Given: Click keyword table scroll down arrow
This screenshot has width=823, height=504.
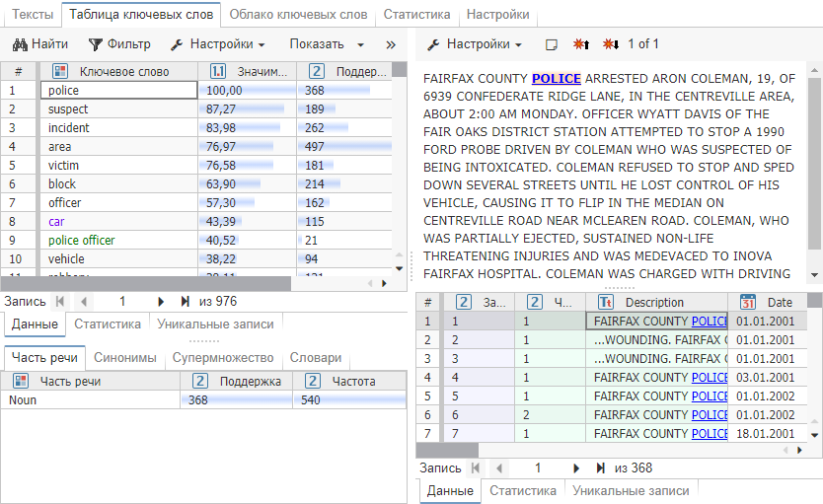Looking at the screenshot, I should coord(399,268).
